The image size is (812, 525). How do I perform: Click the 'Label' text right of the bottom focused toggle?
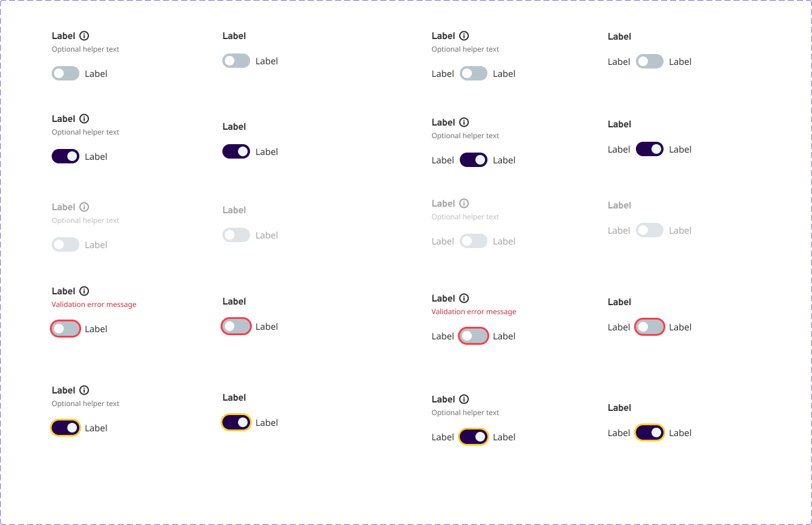pyautogui.click(x=96, y=428)
